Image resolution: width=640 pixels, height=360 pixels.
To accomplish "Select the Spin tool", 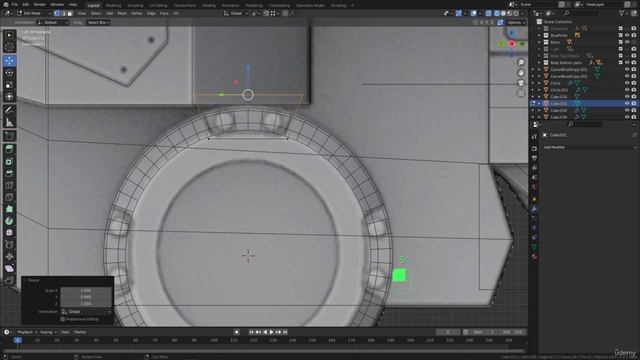I will tap(9, 221).
